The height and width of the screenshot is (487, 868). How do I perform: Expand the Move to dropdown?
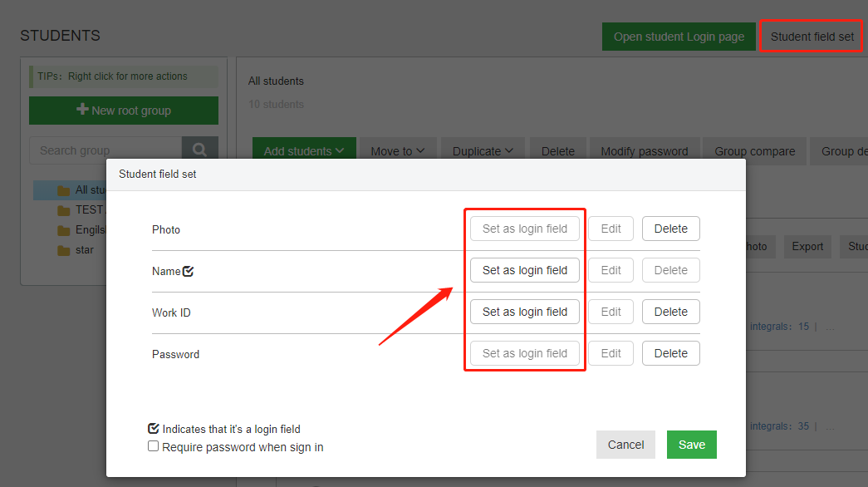pyautogui.click(x=397, y=151)
